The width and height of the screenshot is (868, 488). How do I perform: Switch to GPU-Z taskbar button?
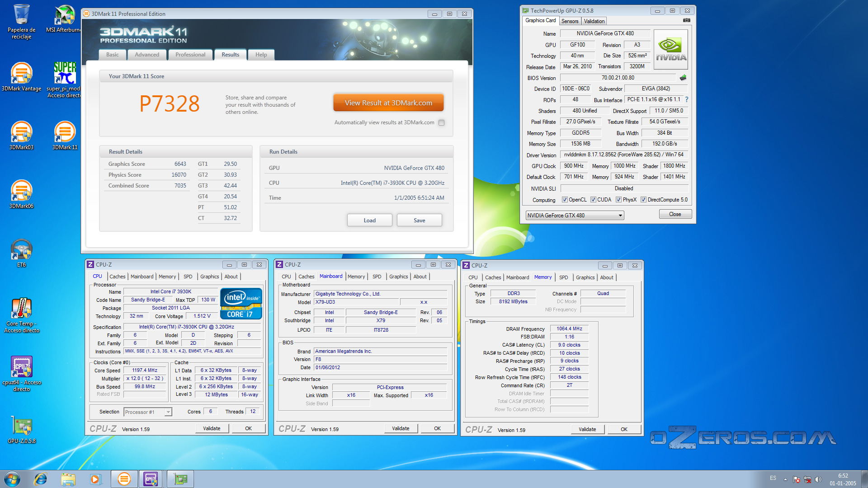click(x=180, y=479)
